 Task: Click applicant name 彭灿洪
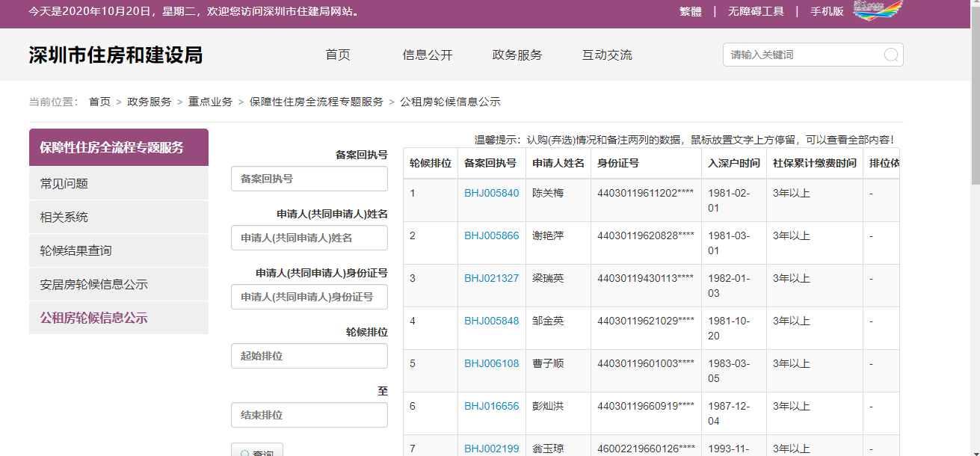[548, 406]
